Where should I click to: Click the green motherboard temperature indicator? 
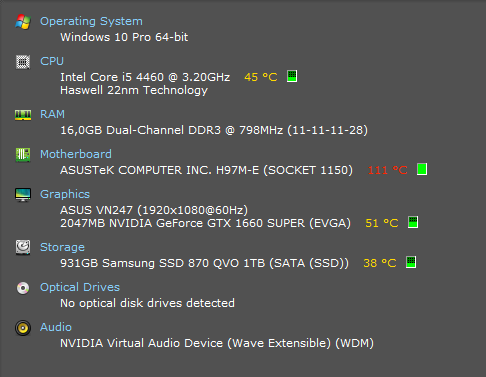pos(422,169)
